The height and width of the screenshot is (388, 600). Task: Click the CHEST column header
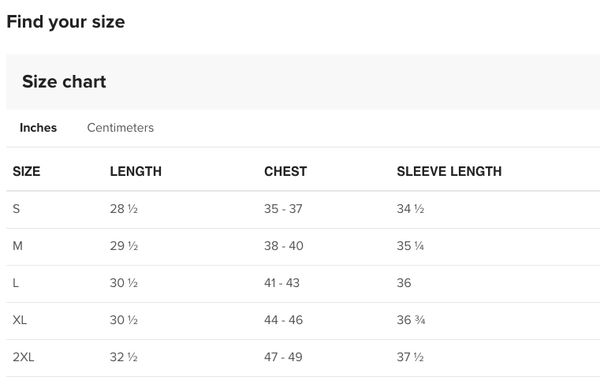pos(285,171)
